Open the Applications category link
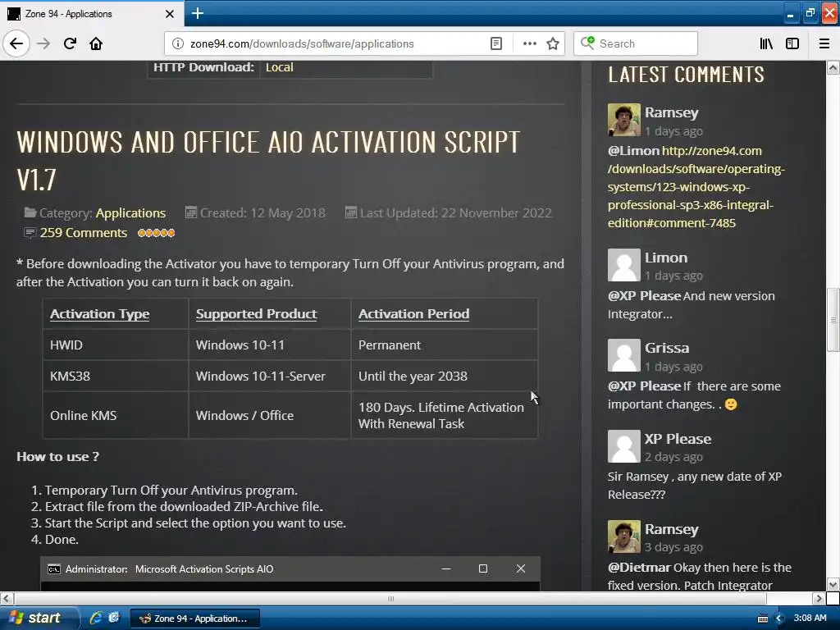The image size is (840, 630). click(130, 212)
